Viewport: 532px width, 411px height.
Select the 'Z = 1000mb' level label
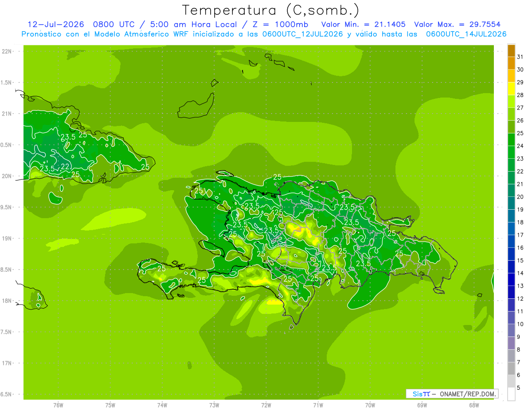click(280, 25)
